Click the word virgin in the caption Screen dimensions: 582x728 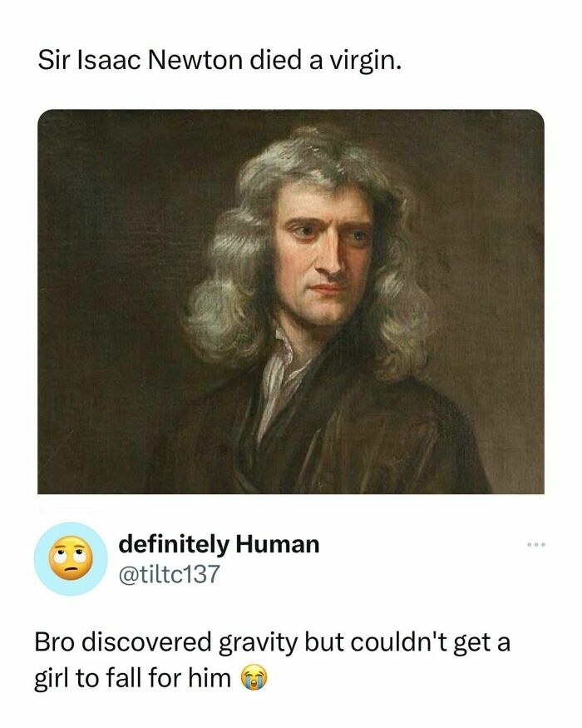tap(365, 62)
